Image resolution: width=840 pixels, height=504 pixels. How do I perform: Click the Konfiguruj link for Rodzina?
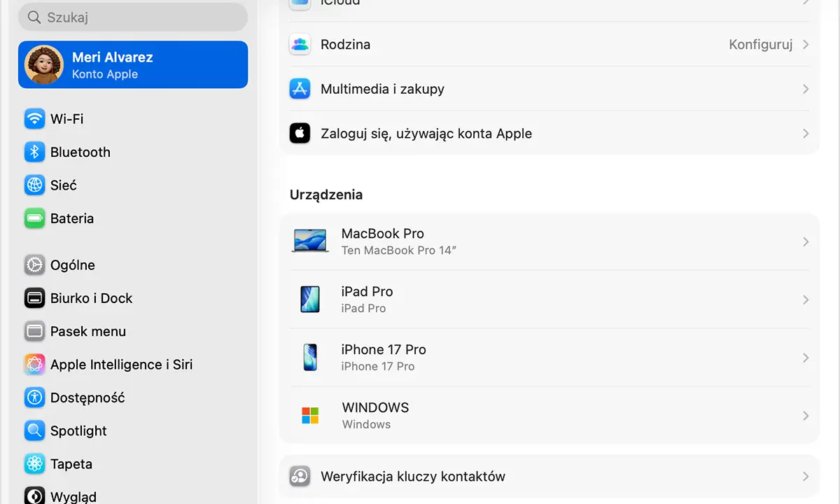(x=760, y=45)
